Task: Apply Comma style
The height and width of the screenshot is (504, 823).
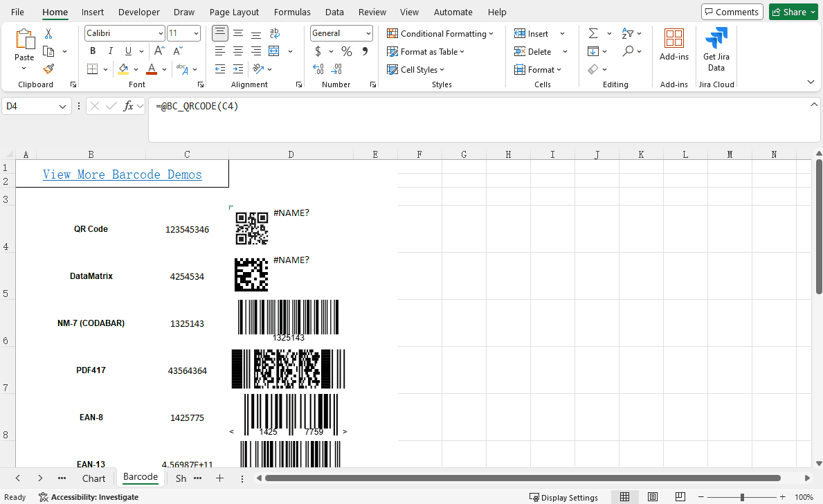Action: (365, 51)
